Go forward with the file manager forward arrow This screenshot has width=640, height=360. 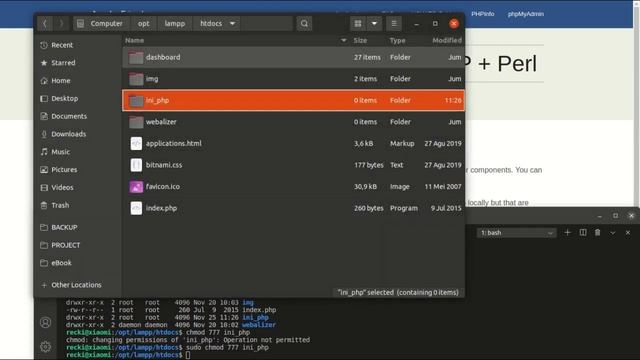[61, 23]
